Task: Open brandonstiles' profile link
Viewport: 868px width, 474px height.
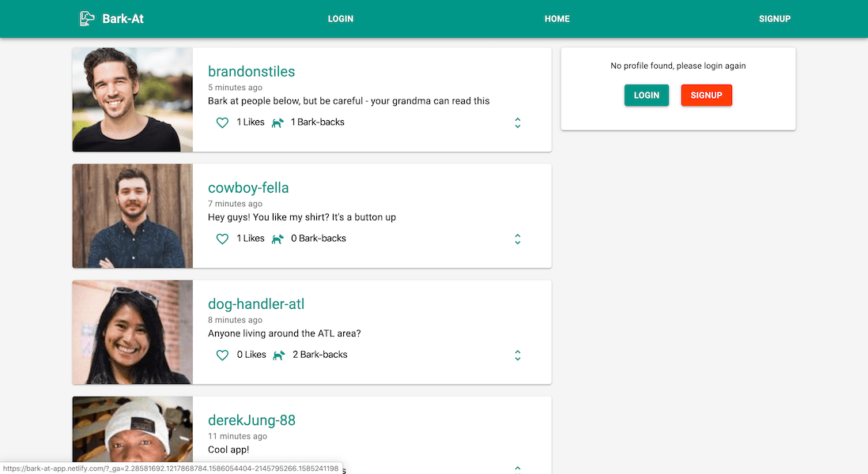Action: (x=251, y=71)
